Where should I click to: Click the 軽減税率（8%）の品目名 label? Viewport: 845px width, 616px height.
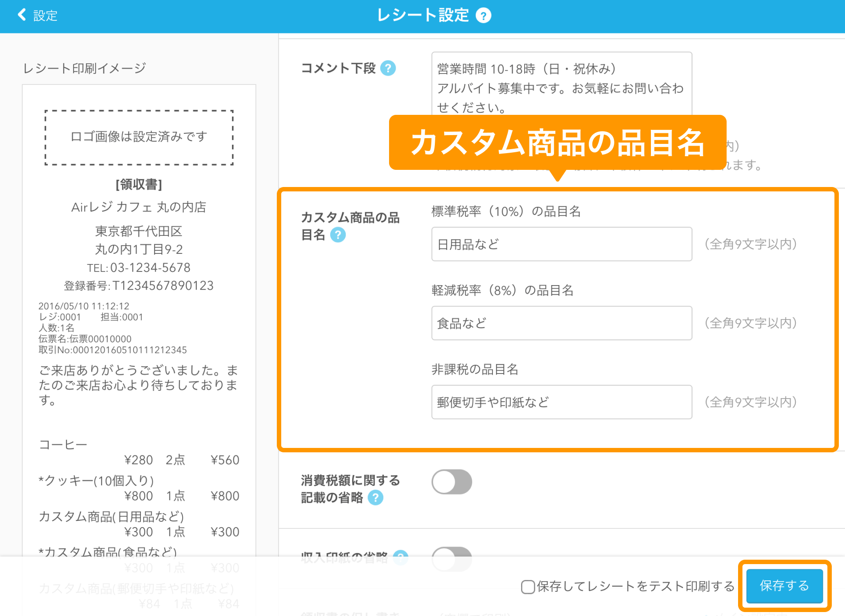[x=502, y=290]
